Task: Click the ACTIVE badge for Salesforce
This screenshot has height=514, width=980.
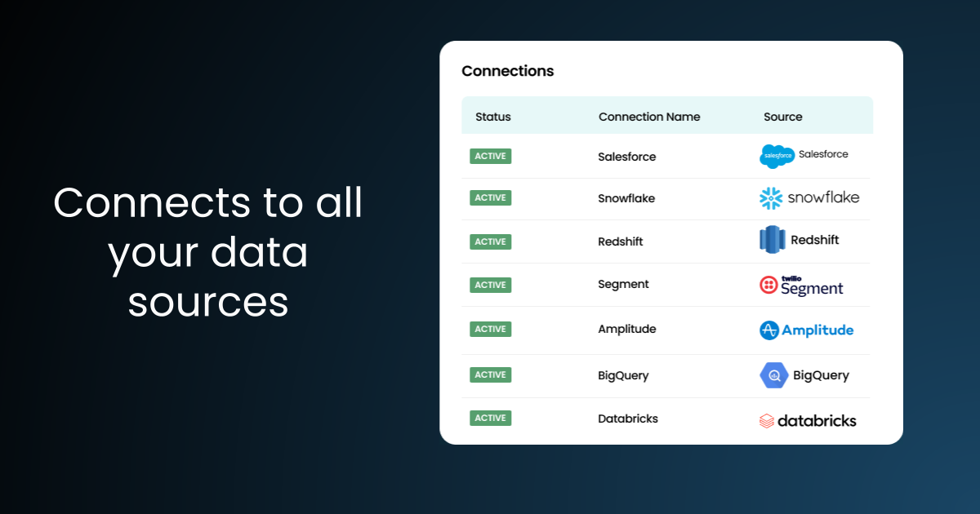Action: tap(490, 156)
